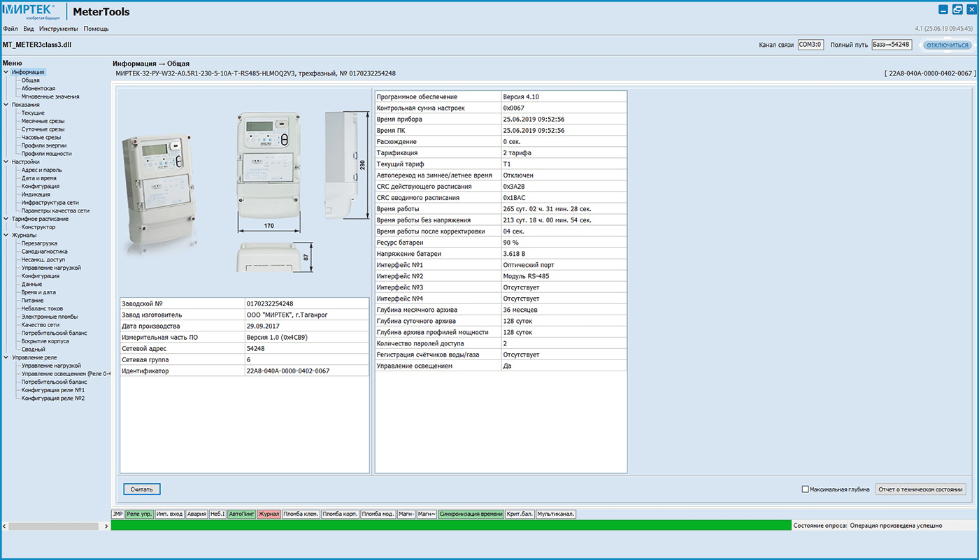The width and height of the screenshot is (979, 560).
Task: Open Инфраструктура сети item
Action: click(50, 203)
